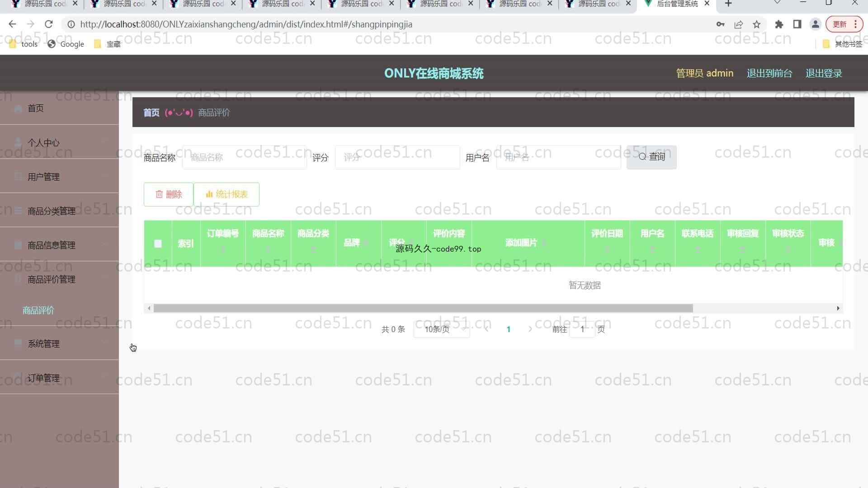Go back with browser back arrow
The width and height of the screenshot is (868, 488).
pyautogui.click(x=12, y=24)
